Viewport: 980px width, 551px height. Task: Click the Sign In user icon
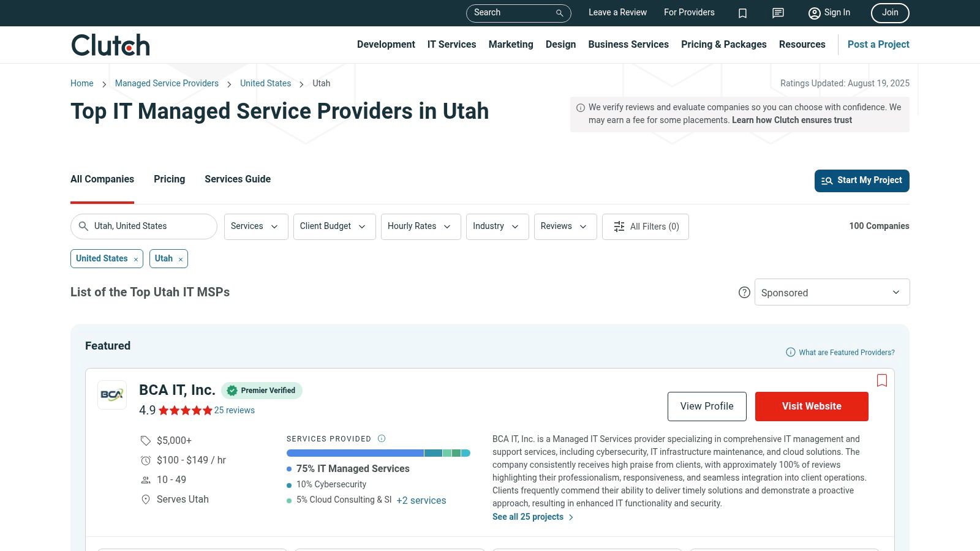(814, 13)
